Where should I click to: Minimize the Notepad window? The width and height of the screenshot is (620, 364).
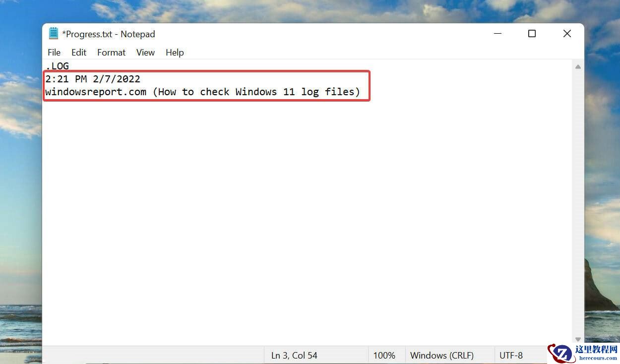point(498,34)
